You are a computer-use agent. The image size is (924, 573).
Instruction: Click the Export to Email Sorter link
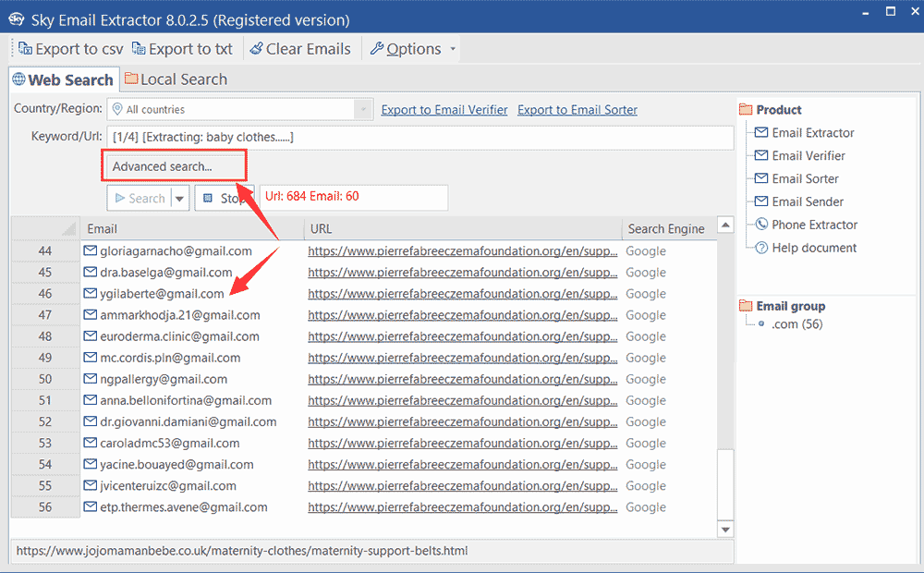[577, 110]
